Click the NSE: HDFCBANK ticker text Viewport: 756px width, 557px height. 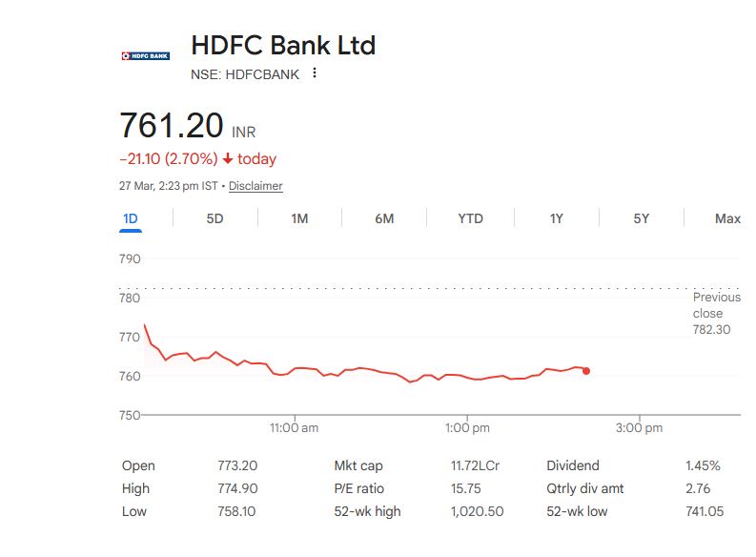[245, 74]
